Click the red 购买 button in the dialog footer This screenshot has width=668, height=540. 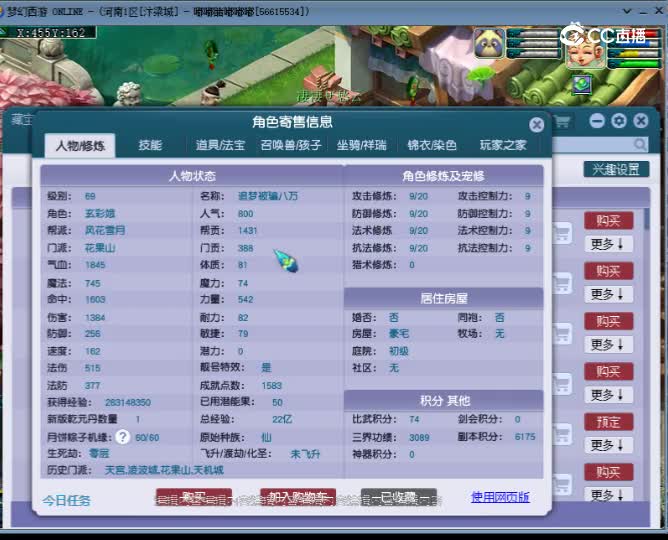(194, 497)
